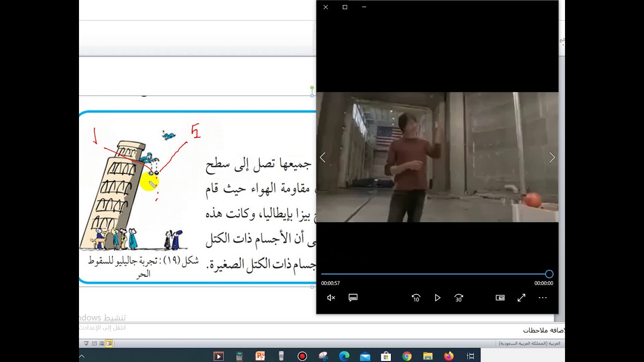Viewport: 644px width, 362px height.
Task: Play the video
Action: (437, 298)
